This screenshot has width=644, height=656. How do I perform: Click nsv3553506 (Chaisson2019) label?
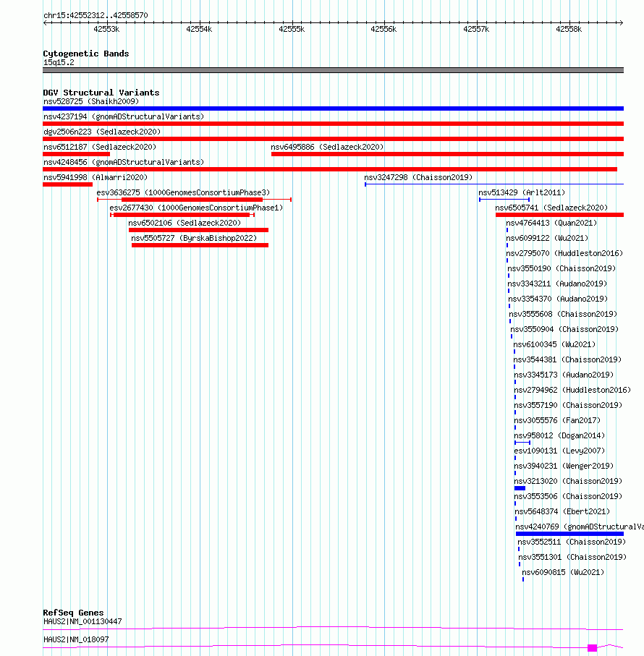(x=568, y=497)
